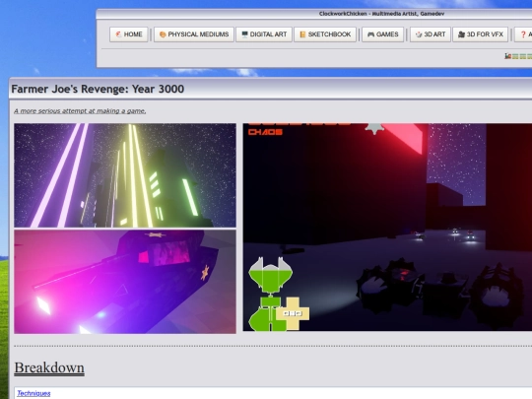Visit the SKETCHBOOK page
Image resolution: width=532 pixels, height=399 pixels.
pyautogui.click(x=325, y=34)
